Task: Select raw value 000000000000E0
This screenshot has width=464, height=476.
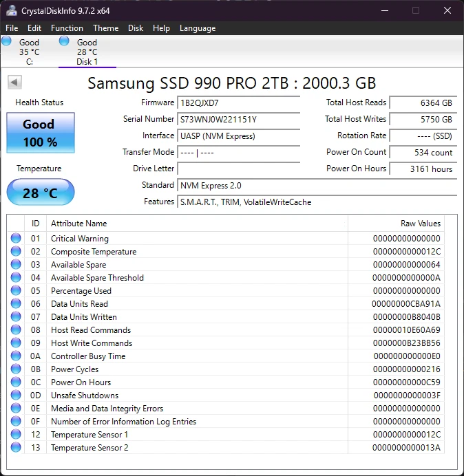Action: pyautogui.click(x=407, y=356)
